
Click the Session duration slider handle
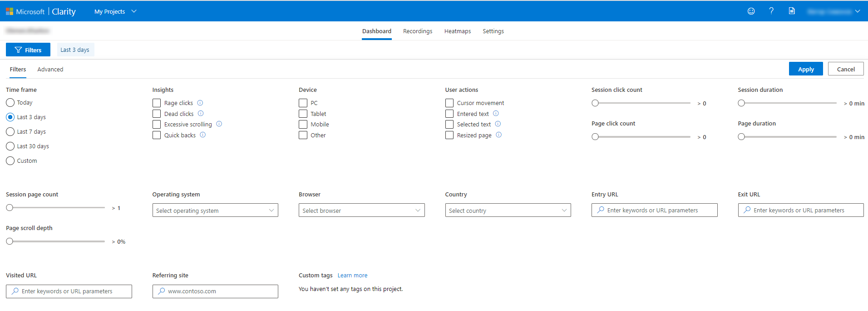coord(741,103)
